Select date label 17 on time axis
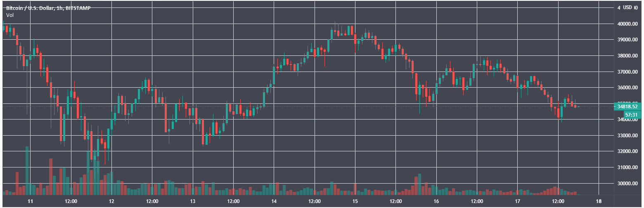The image size is (644, 208). (518, 201)
